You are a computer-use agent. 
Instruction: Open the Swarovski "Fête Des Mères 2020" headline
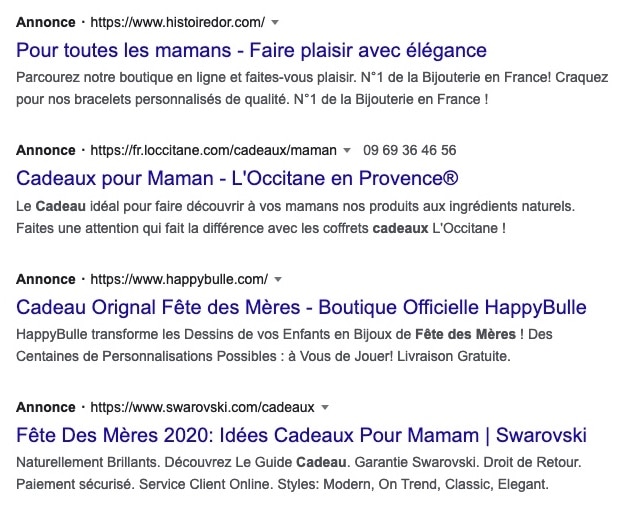(x=301, y=435)
